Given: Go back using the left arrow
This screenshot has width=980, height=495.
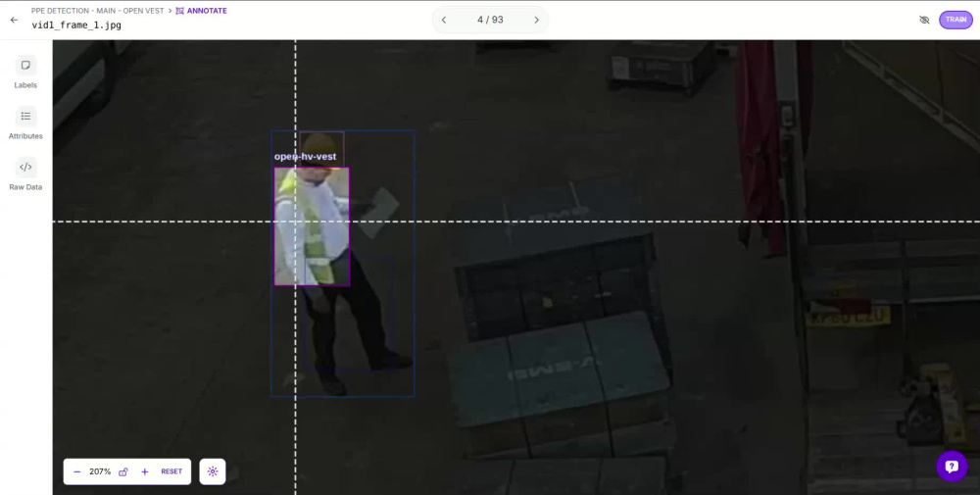Looking at the screenshot, I should click(14, 20).
